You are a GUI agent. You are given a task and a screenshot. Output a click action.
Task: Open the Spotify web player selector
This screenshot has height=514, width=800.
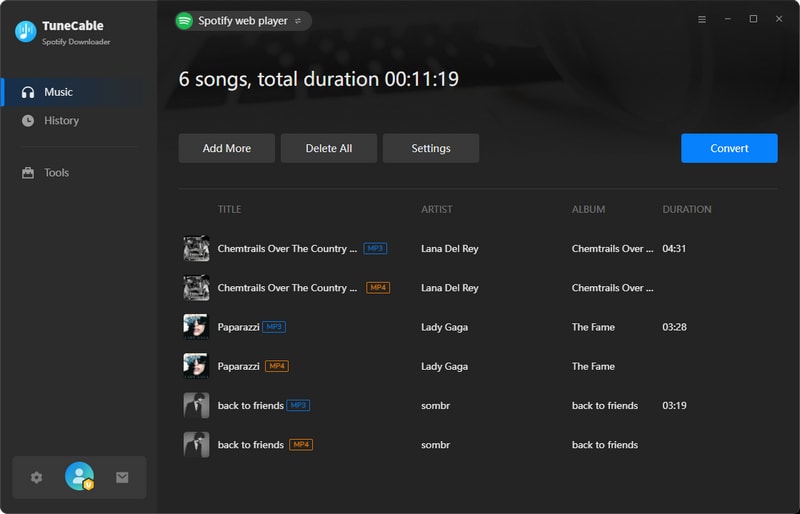pos(243,21)
